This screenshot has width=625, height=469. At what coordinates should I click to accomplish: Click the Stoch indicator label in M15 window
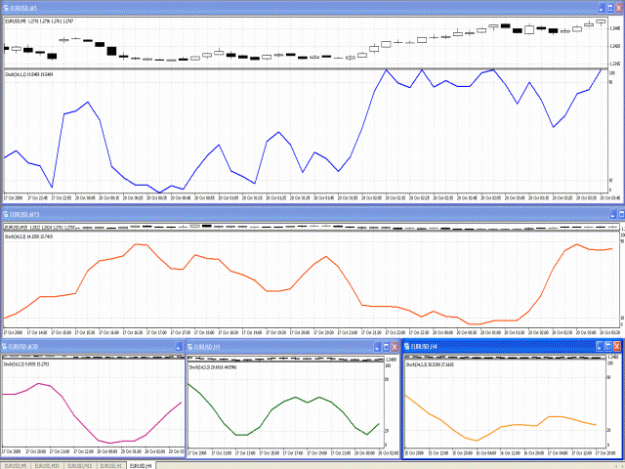[x=29, y=236]
